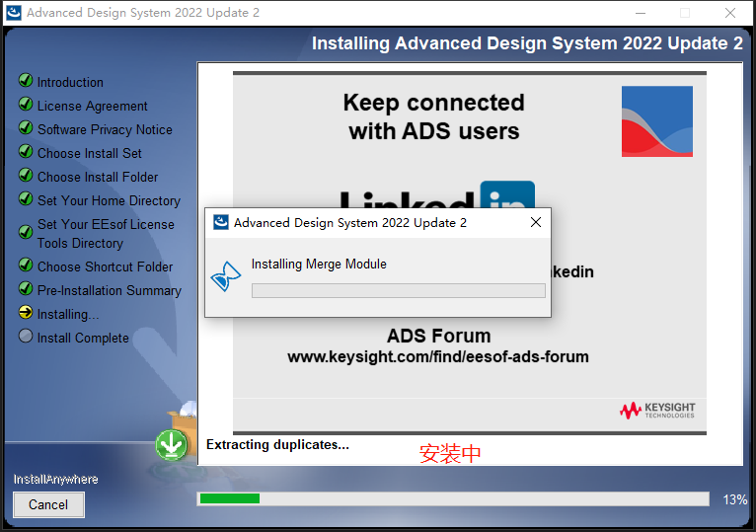
Task: Select the Choose Install Set step
Action: 90,153
